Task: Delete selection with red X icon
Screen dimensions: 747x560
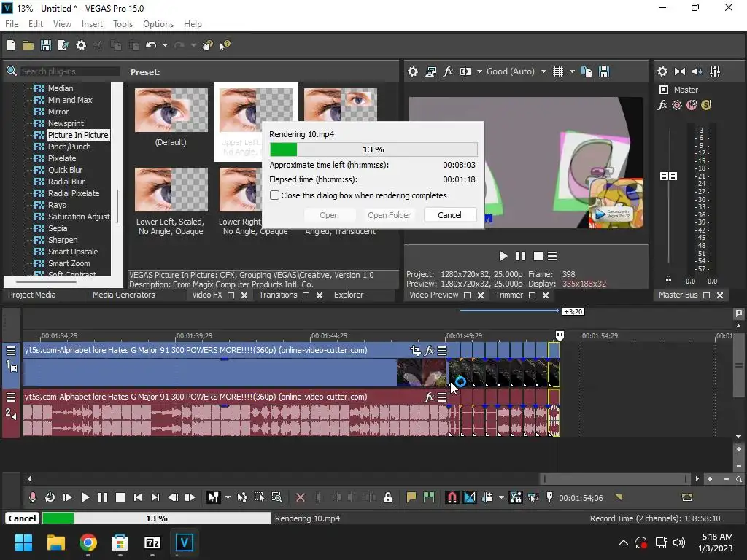Action: (300, 497)
